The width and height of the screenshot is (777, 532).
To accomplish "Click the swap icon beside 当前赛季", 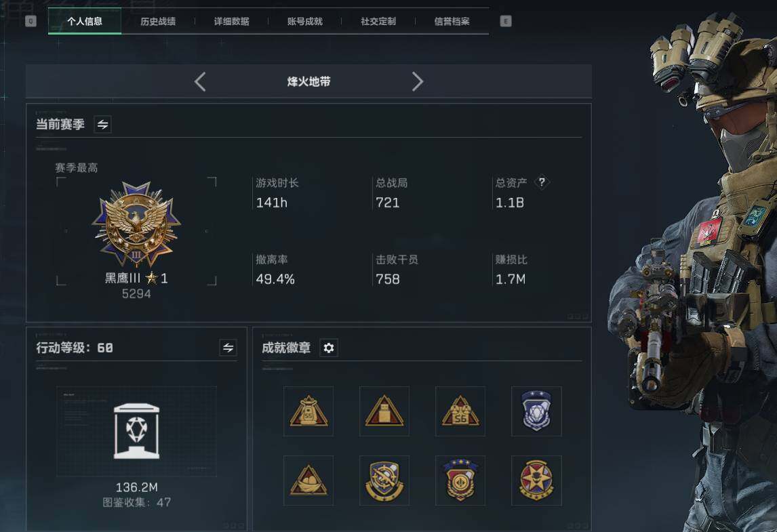I will 102,124.
